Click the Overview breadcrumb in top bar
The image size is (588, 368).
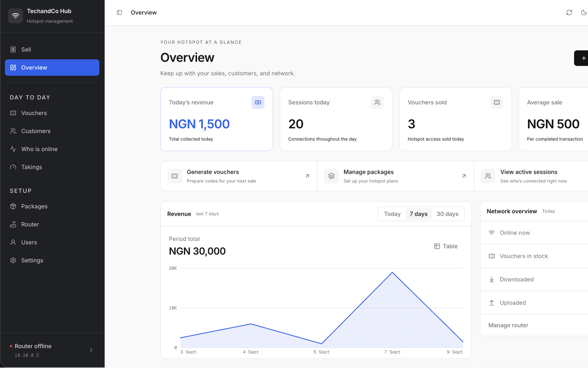click(144, 13)
